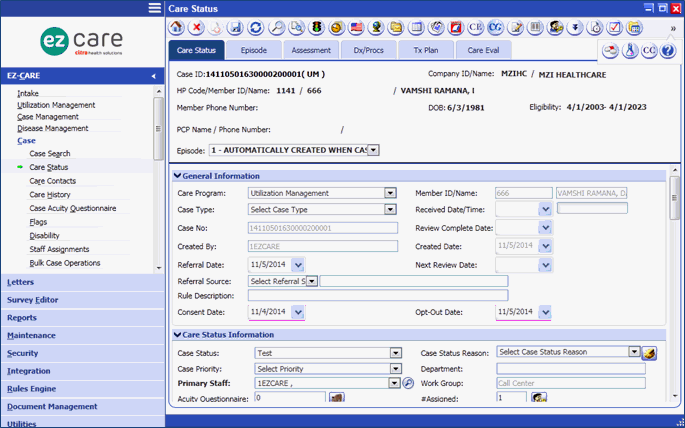Image resolution: width=685 pixels, height=428 pixels.
Task: Open the Case Type dropdown
Action: 390,209
